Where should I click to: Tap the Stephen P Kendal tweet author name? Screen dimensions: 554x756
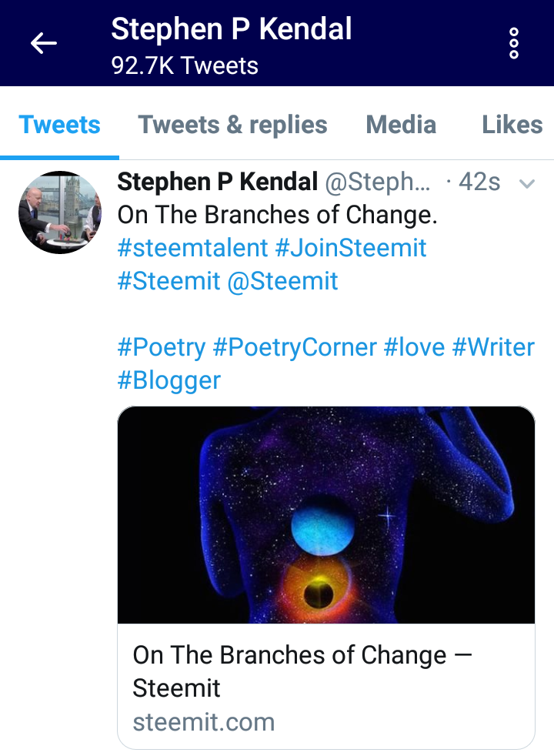pos(218,182)
